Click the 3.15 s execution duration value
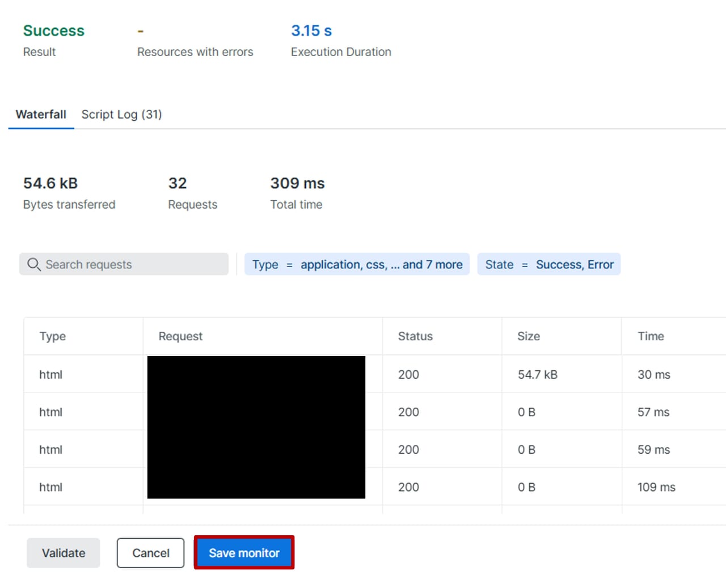 pyautogui.click(x=311, y=31)
